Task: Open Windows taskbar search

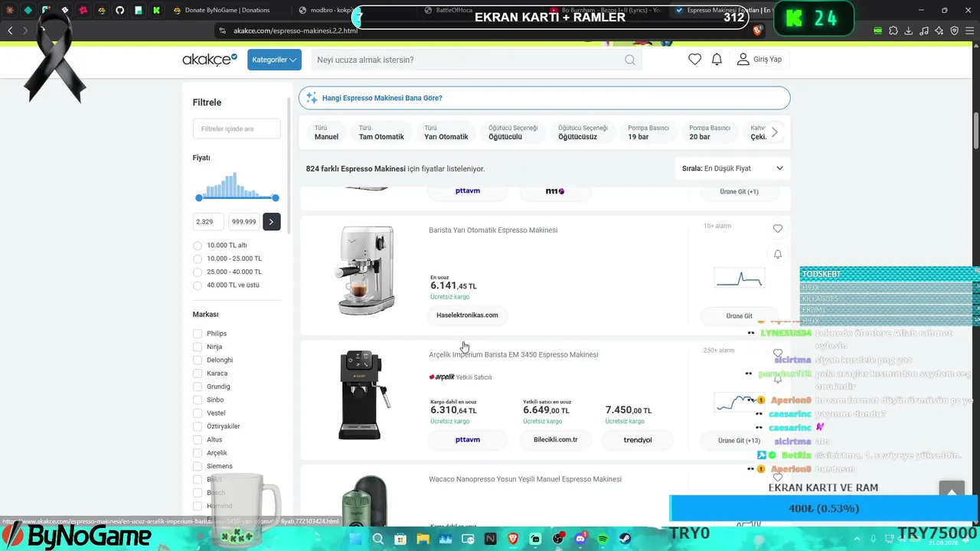Action: tap(378, 539)
